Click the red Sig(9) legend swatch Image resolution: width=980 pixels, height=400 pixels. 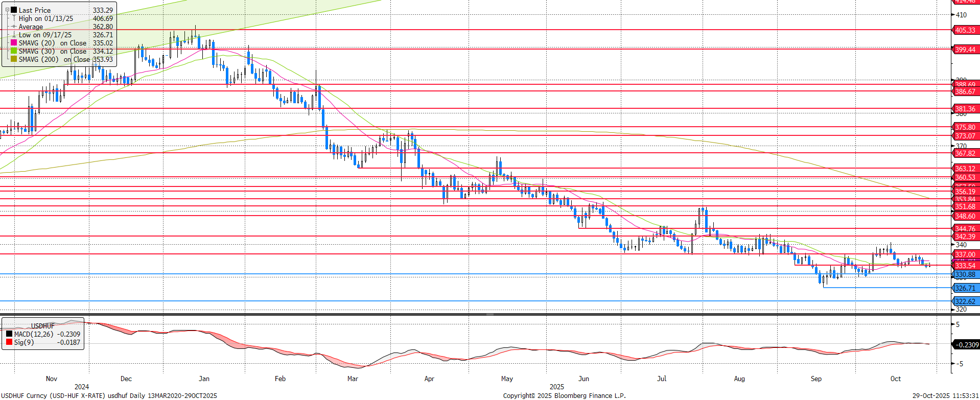9,342
